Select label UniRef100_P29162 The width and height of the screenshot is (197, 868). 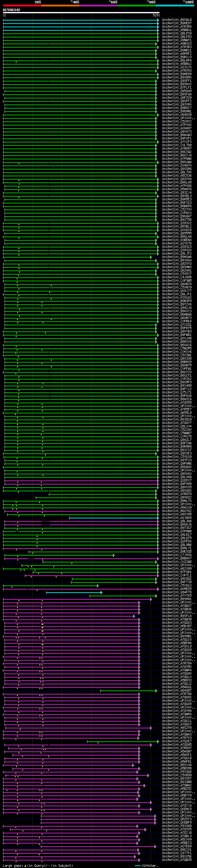pos(177,297)
